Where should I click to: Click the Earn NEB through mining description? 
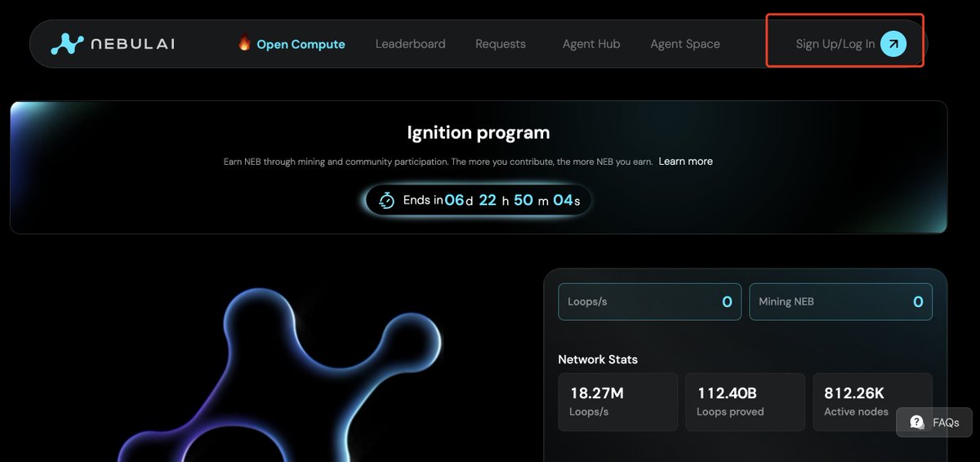[439, 162]
